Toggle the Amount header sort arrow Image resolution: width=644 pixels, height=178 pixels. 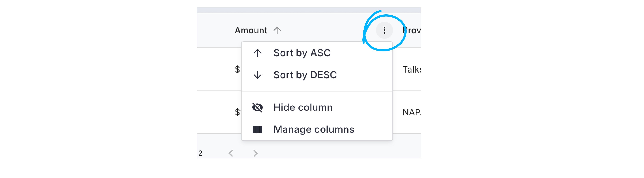tap(277, 30)
